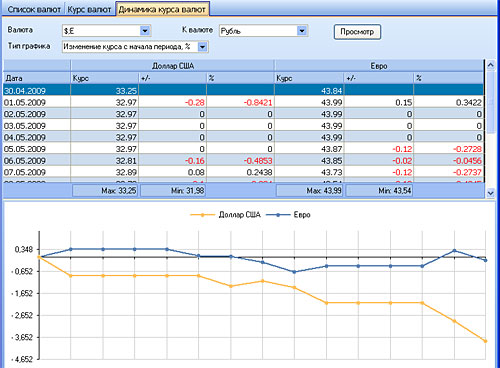
Task: Select the row dated 07.05.2009
Action: pyautogui.click(x=243, y=172)
